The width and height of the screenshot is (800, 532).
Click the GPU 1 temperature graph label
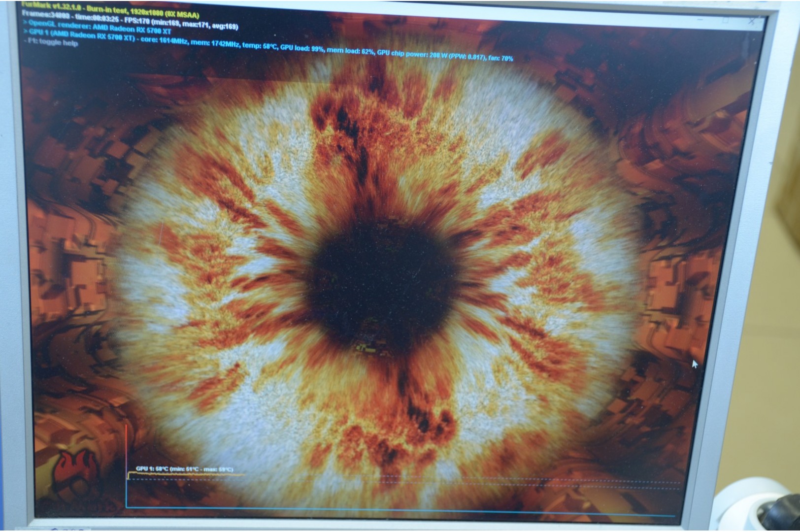point(184,469)
